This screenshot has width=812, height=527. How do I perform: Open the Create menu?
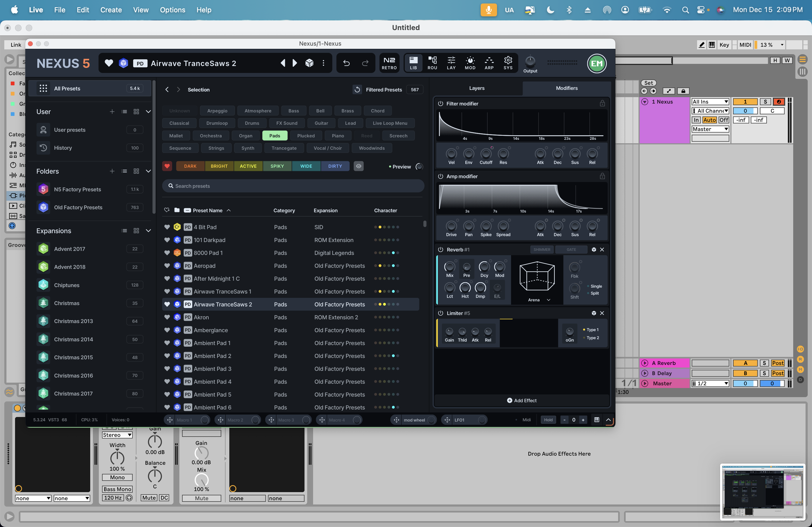111,10
